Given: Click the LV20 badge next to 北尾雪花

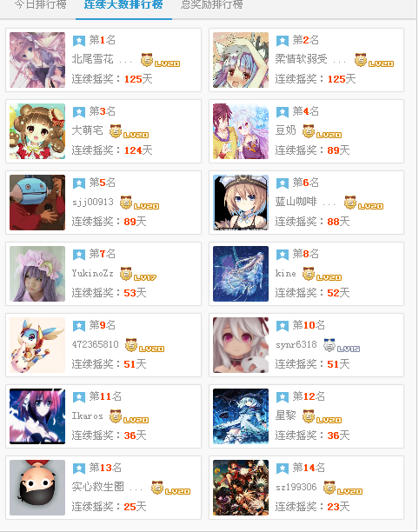Looking at the screenshot, I should (x=161, y=60).
